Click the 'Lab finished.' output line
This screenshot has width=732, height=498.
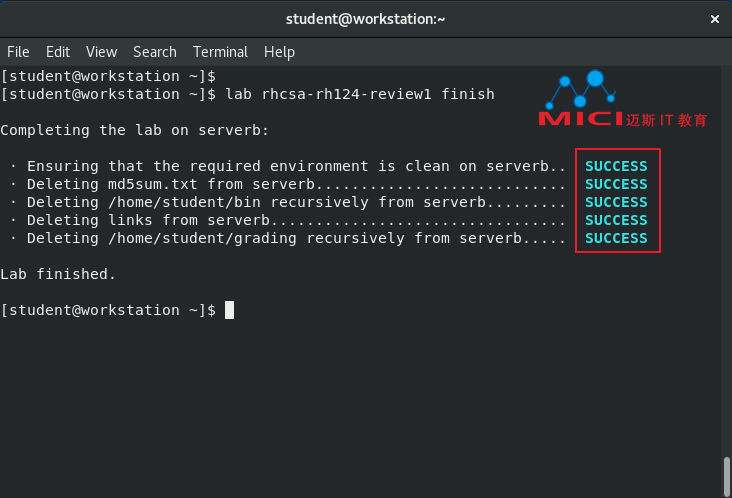[x=58, y=274]
